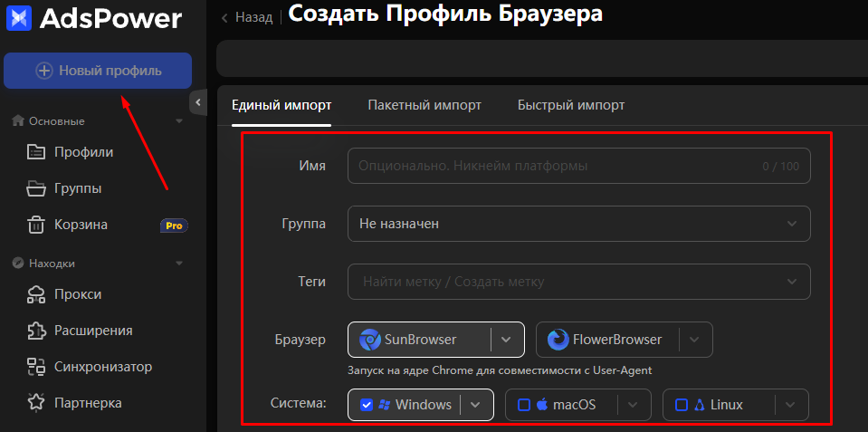Click the Основные home icon
This screenshot has height=432, width=868.
tap(18, 120)
